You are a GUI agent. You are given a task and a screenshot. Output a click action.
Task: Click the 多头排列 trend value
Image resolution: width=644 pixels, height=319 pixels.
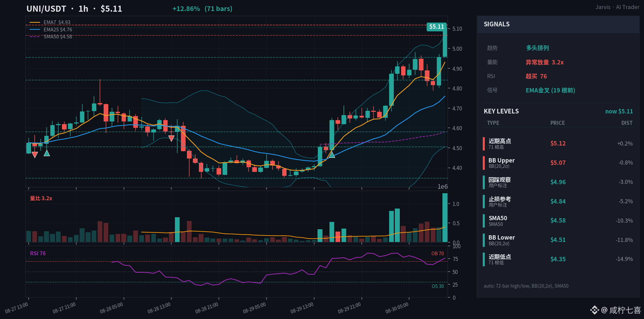point(537,48)
